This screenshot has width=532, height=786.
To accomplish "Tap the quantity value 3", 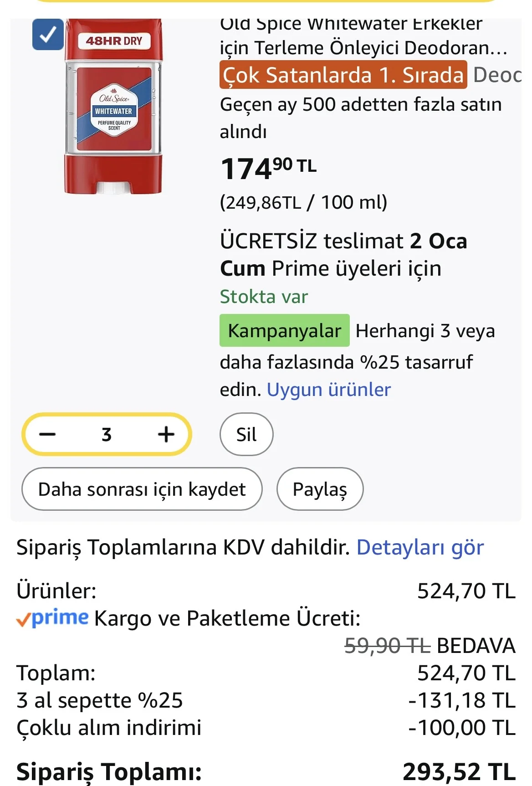I will pyautogui.click(x=107, y=434).
